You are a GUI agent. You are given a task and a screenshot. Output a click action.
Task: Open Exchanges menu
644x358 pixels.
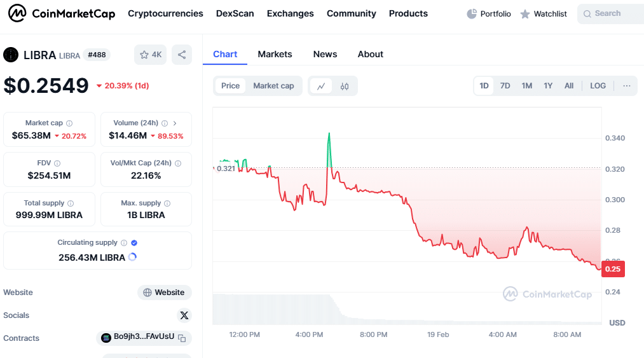pos(291,13)
